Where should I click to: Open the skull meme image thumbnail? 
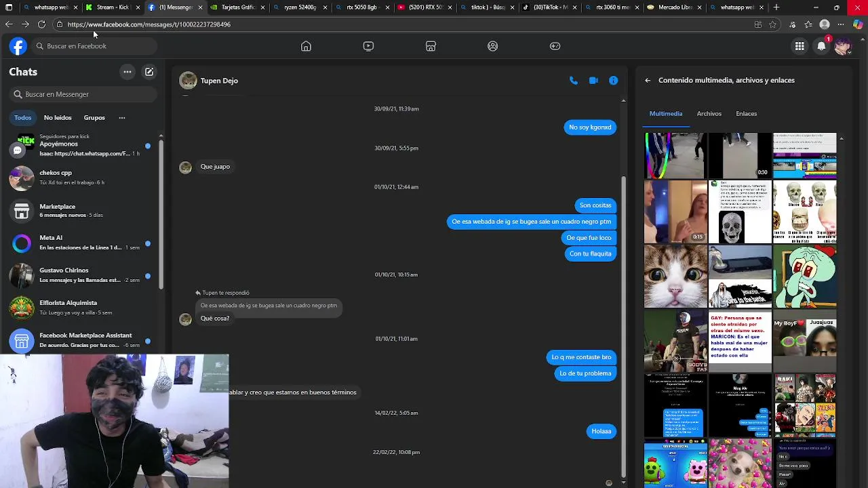pos(740,211)
